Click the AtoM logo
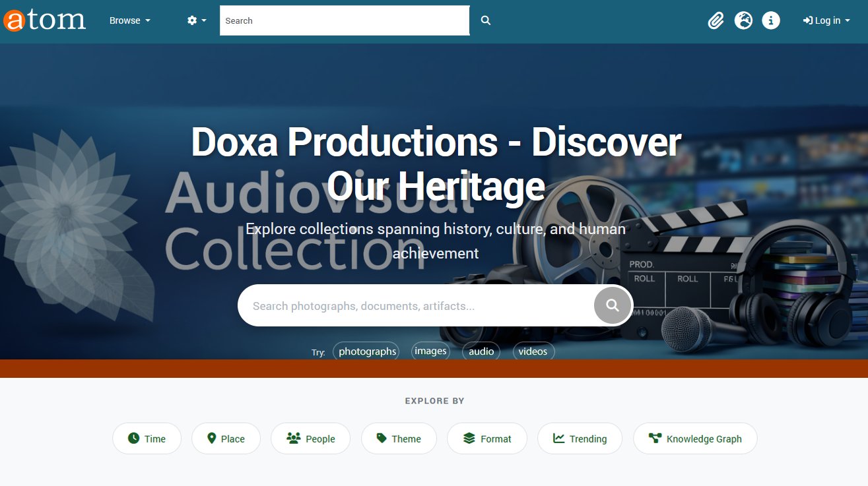 45,20
